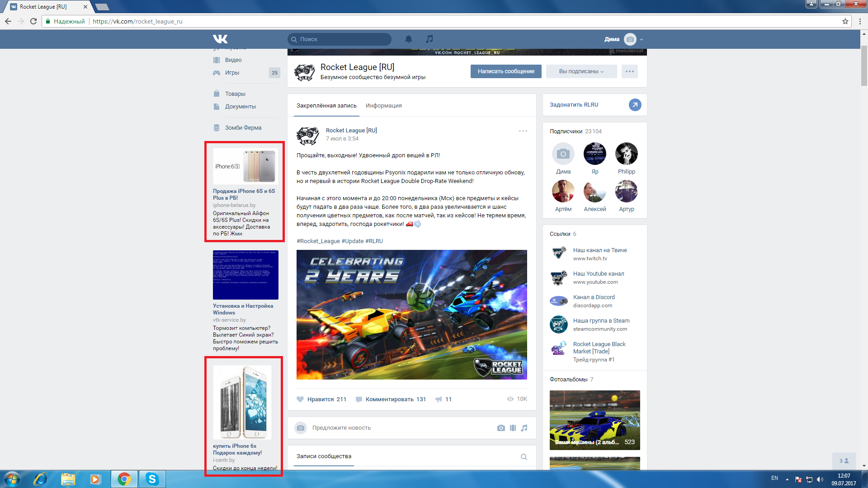Open Наш Youtube канал link
Viewport: 868px width, 488px height.
[598, 273]
